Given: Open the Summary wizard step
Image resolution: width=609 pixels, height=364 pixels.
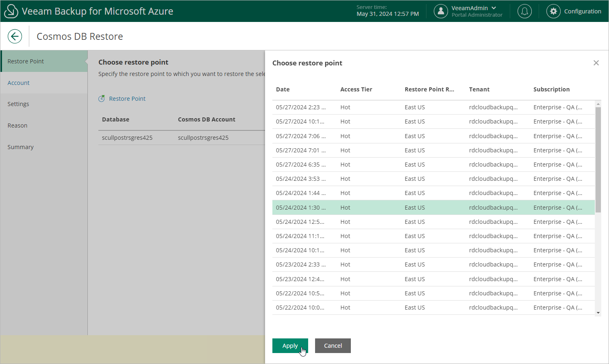Looking at the screenshot, I should (x=44, y=147).
